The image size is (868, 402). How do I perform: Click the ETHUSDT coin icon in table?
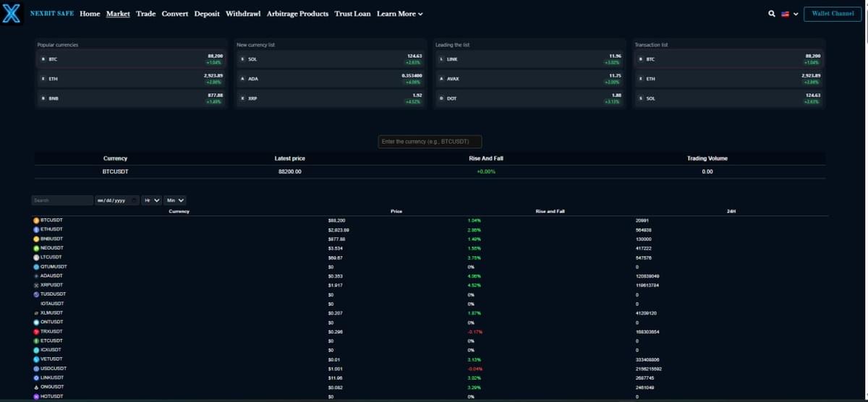point(36,229)
